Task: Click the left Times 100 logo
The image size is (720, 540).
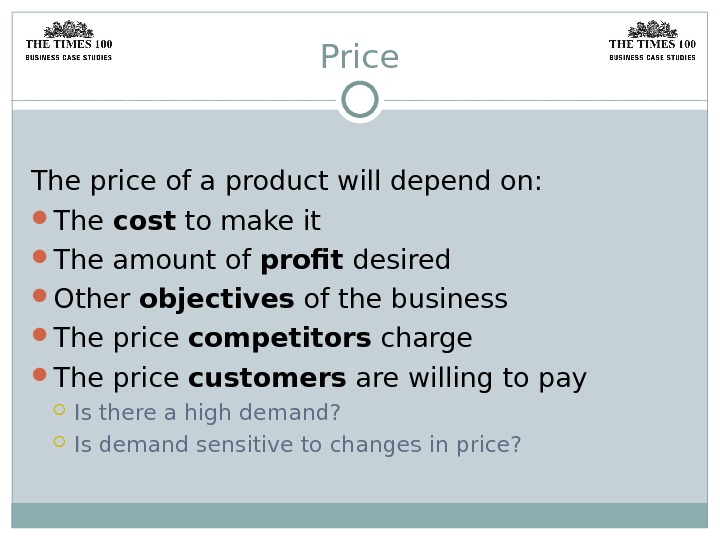Action: (68, 41)
